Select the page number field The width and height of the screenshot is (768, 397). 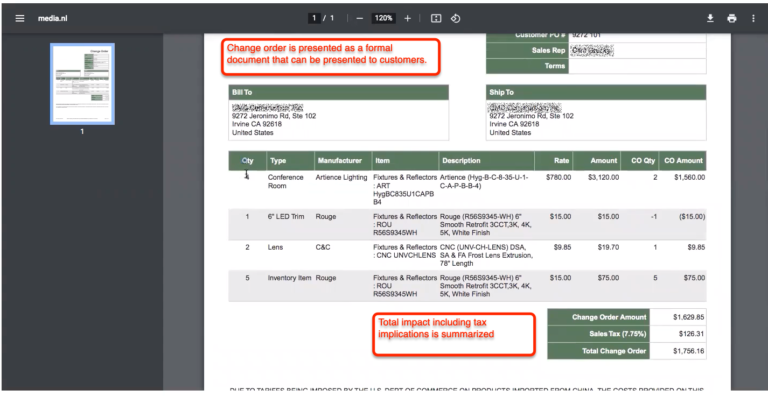[313, 18]
